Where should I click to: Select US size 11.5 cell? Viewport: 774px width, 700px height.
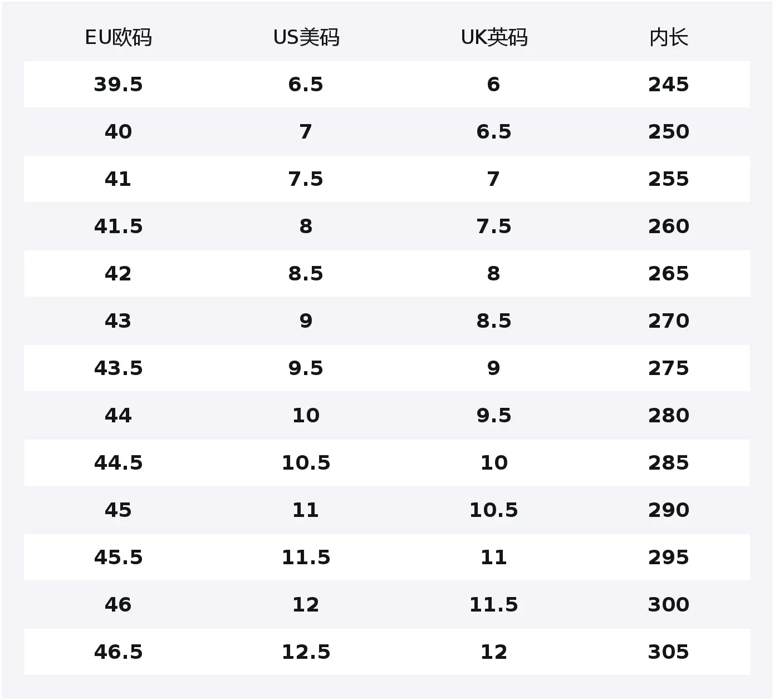(306, 558)
